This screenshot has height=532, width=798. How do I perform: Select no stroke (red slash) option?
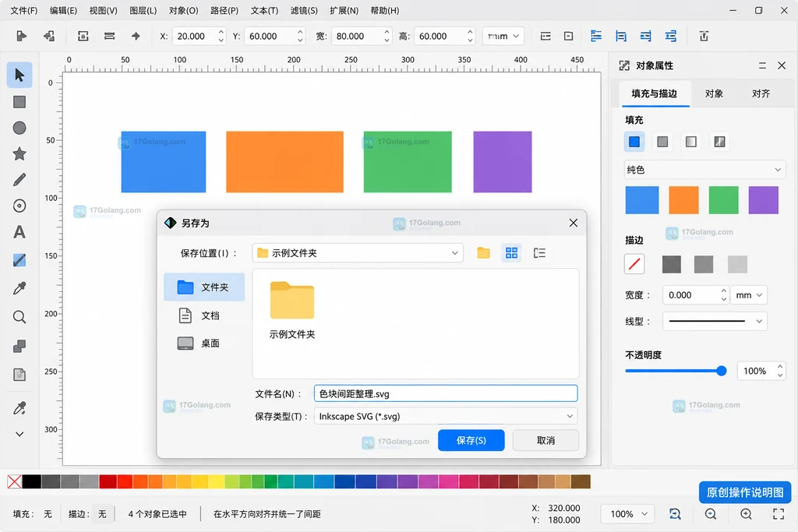click(x=634, y=264)
